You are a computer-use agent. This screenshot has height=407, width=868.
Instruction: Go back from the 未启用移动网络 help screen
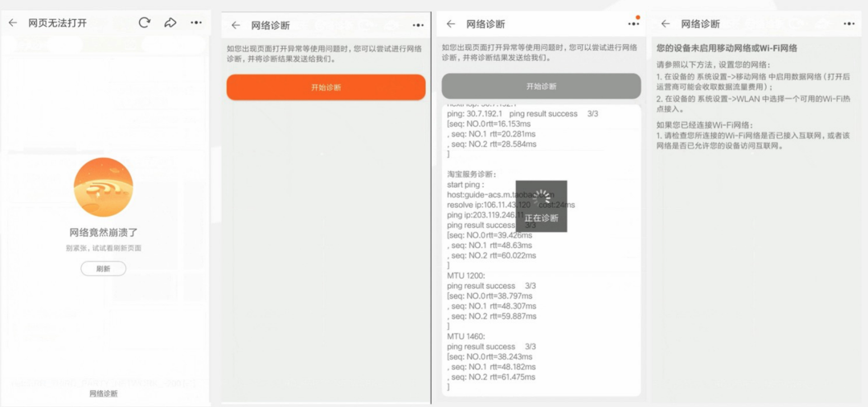pyautogui.click(x=665, y=24)
